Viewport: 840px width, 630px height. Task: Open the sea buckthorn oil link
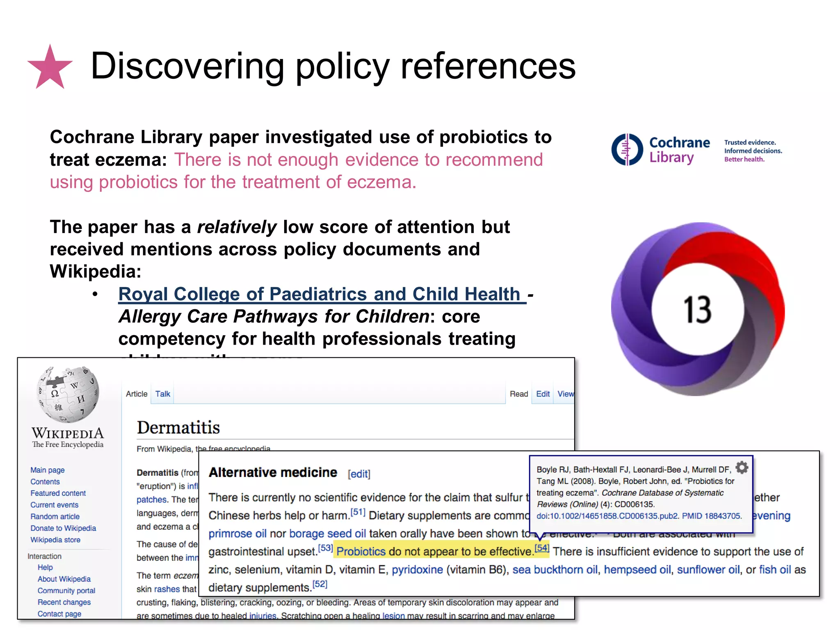coord(555,570)
